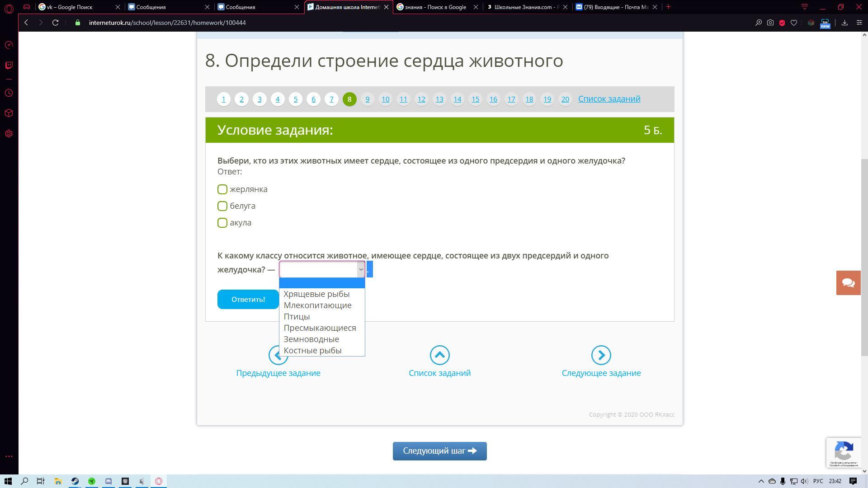Screen dimensions: 868x488
Task: Choose Хрящевые рыбы option in dropdown
Action: click(316, 294)
